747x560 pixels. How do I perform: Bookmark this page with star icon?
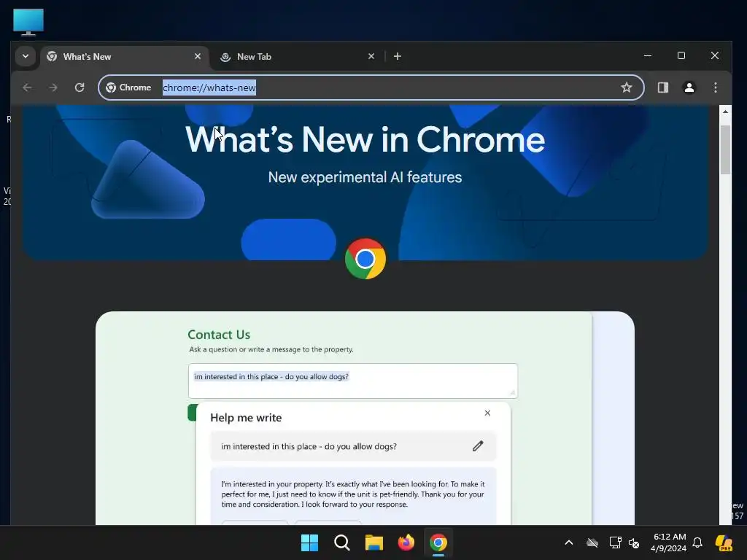[627, 87]
